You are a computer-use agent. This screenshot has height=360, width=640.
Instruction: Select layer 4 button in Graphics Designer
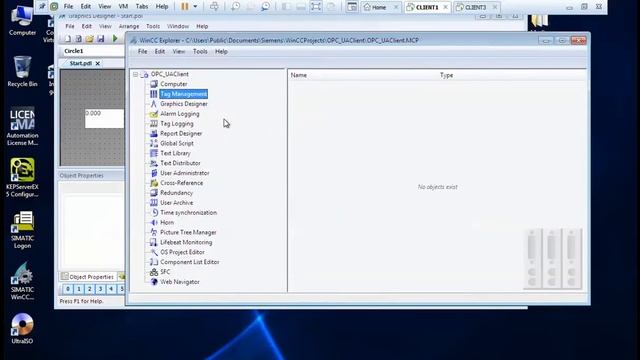tap(111, 289)
